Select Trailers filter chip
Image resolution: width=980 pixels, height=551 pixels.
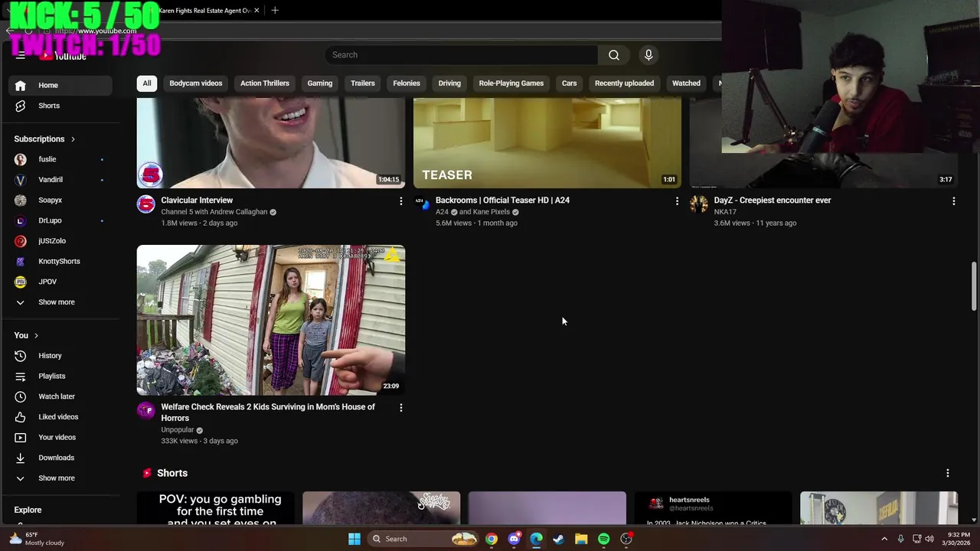pos(363,83)
